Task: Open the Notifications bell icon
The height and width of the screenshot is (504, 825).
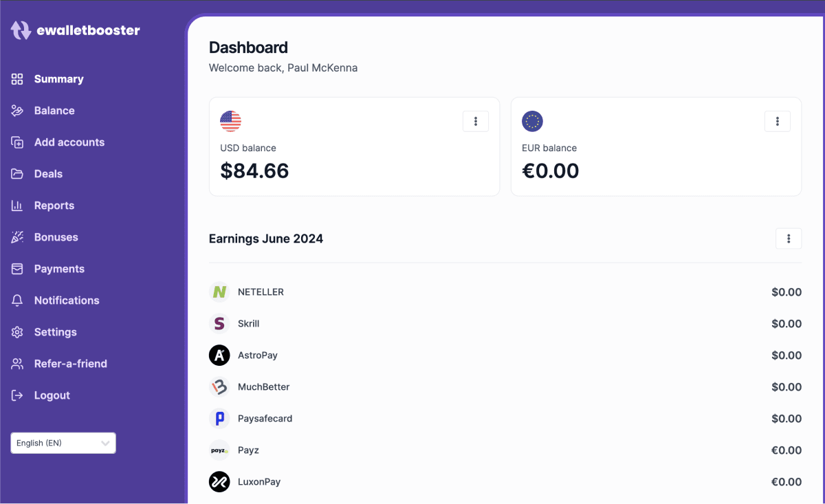Action: pyautogui.click(x=17, y=300)
